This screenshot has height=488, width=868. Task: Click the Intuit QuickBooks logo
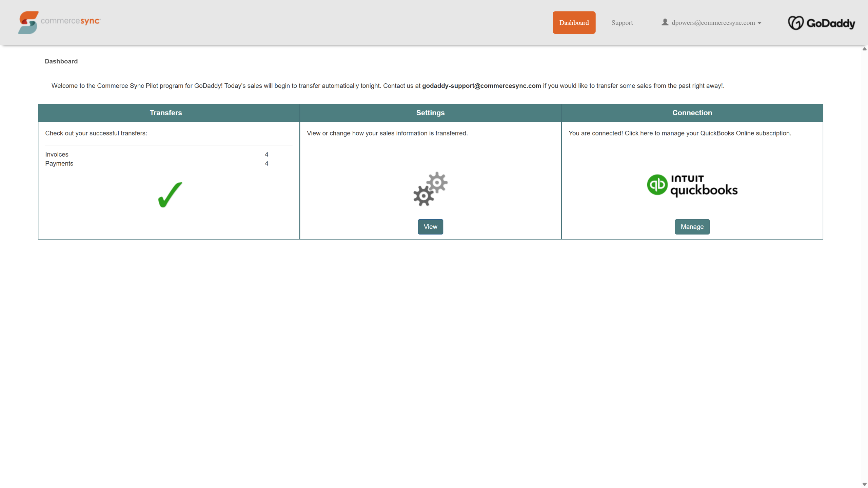pos(692,185)
